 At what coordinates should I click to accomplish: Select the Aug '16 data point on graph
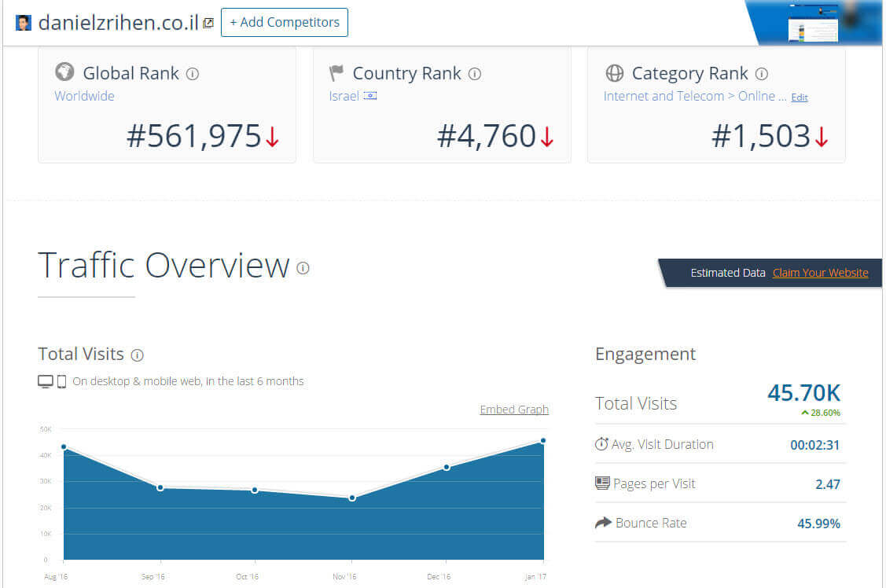[64, 447]
